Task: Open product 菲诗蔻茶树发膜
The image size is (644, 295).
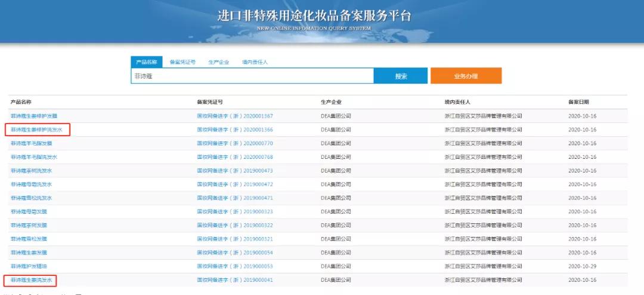Action: 29,225
